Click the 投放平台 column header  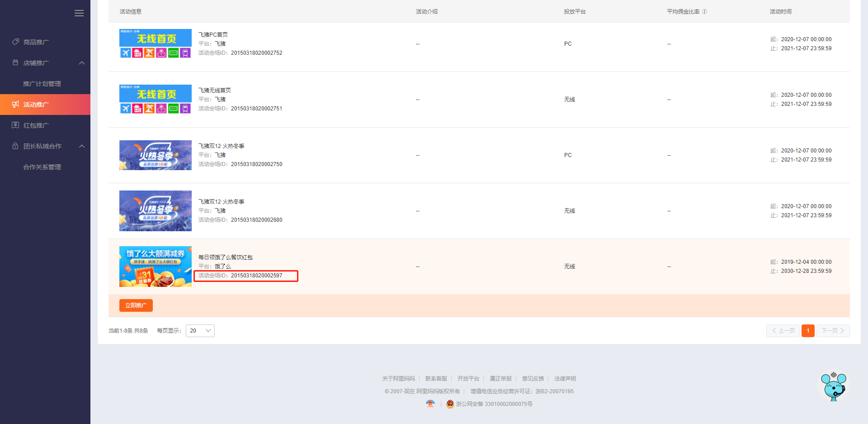(x=575, y=12)
